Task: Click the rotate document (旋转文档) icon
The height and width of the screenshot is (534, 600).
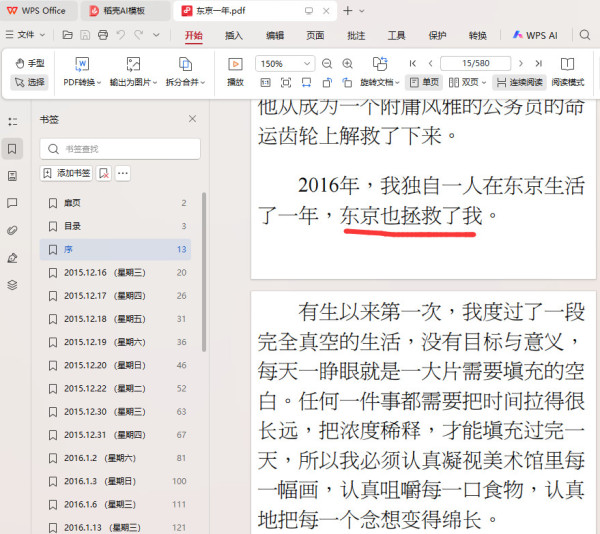Action: tap(380, 63)
